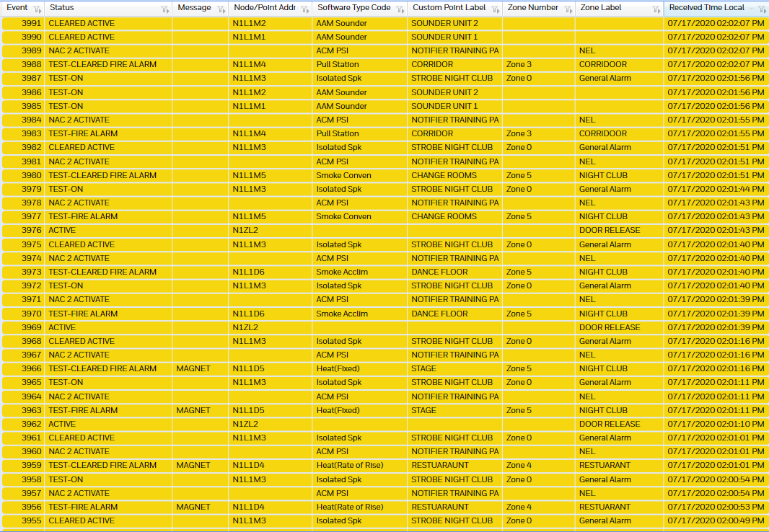
Task: Click the Status column filter icon
Action: (x=164, y=9)
